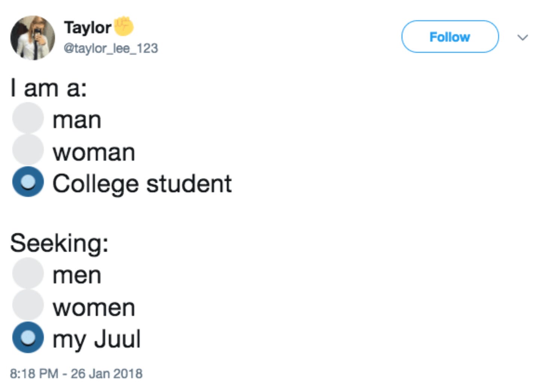Click the selected "College student" radio button
The image size is (543, 392).
(28, 182)
